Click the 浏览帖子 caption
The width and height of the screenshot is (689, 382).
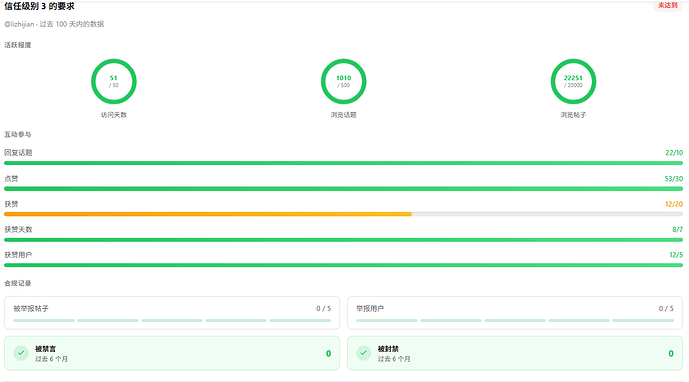(573, 115)
